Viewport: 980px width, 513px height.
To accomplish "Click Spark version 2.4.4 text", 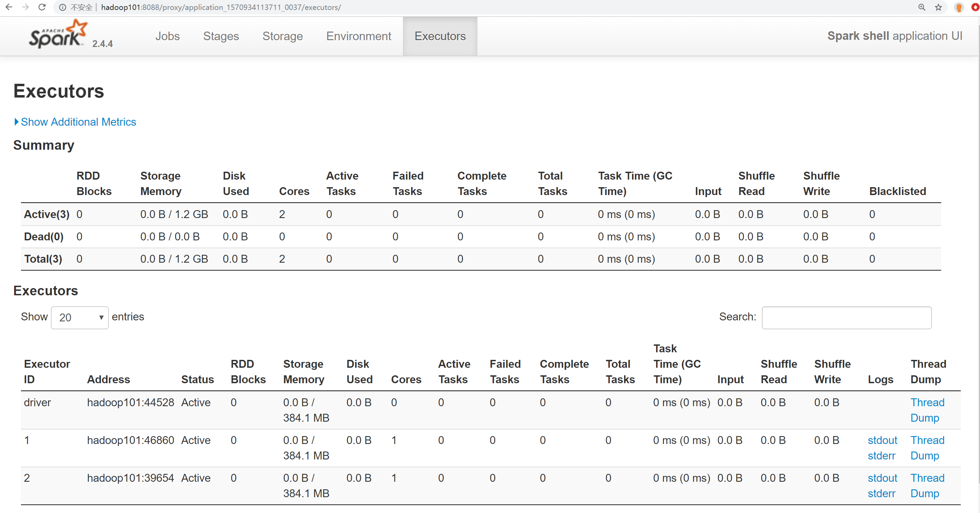I will point(102,44).
